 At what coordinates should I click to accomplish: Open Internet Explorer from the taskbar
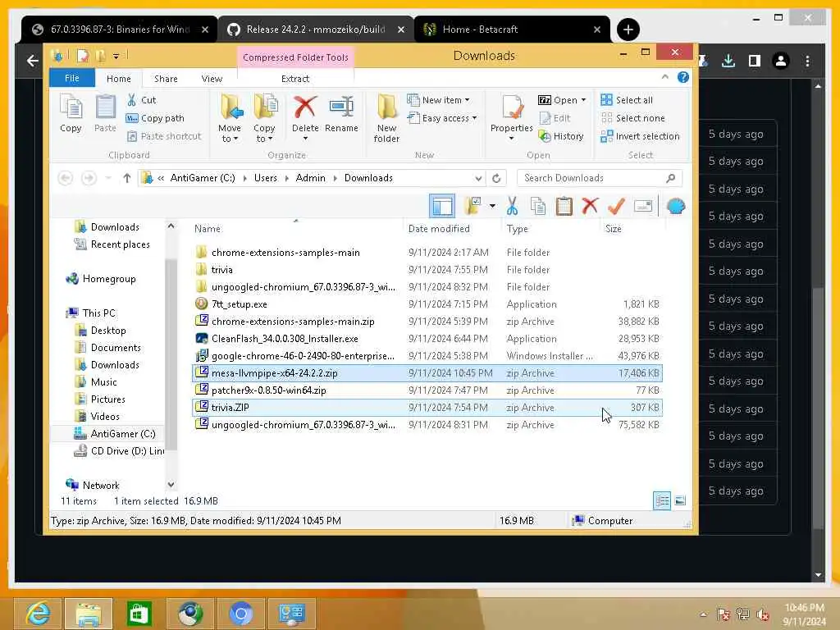tap(38, 614)
